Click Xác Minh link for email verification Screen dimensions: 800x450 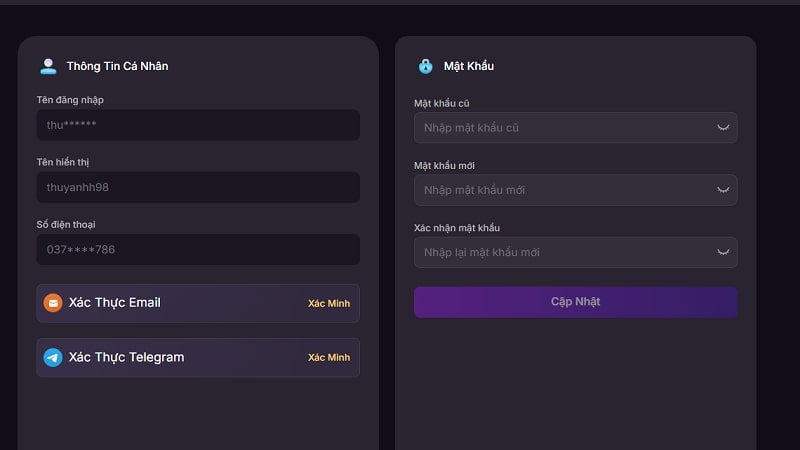click(x=329, y=304)
